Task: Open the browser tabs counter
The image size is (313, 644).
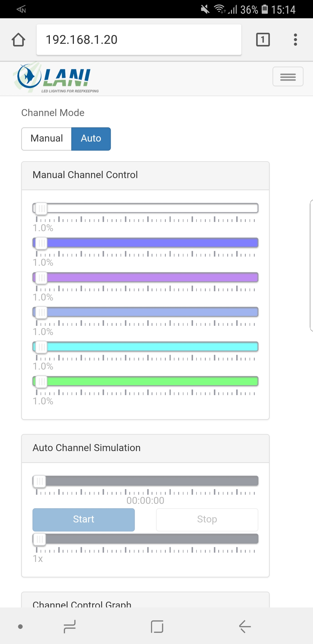Action: click(x=263, y=40)
